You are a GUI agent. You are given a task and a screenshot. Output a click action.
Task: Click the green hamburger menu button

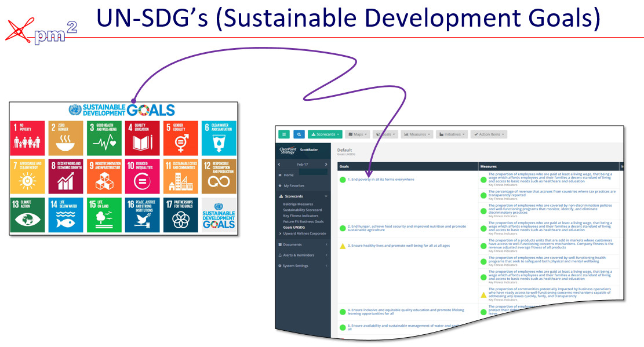point(284,134)
